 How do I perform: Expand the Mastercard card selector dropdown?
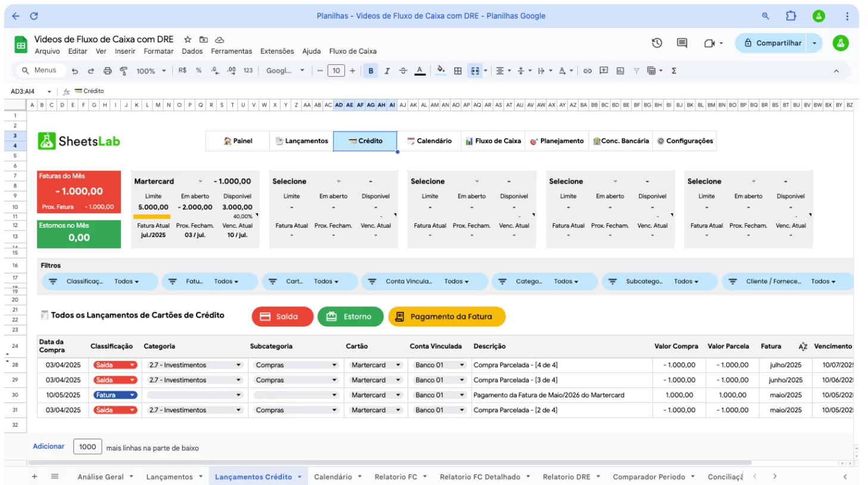(x=200, y=181)
